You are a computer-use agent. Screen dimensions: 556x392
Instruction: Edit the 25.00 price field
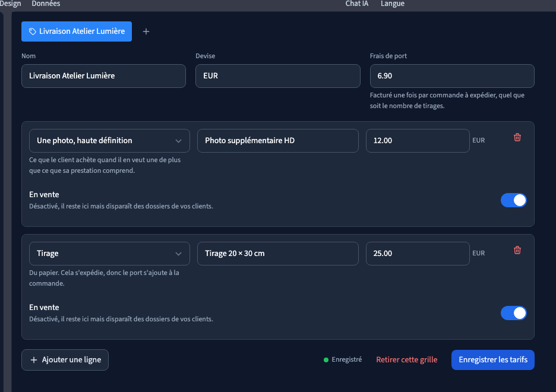point(418,254)
